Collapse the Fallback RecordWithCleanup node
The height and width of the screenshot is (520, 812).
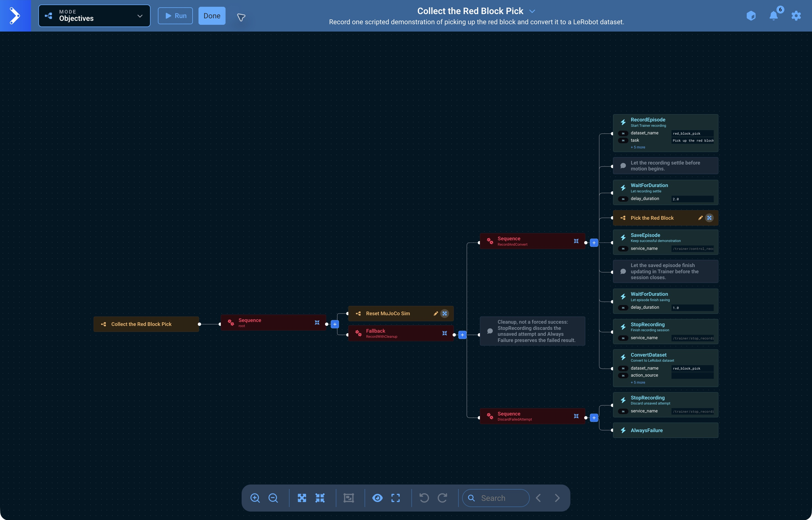tap(445, 334)
